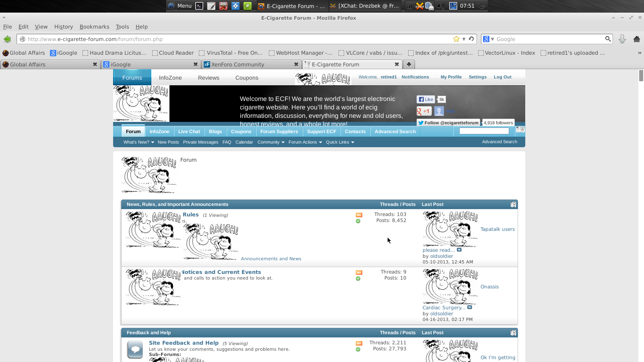Open the Menu button in top panel
The height and width of the screenshot is (362, 644).
180,6
